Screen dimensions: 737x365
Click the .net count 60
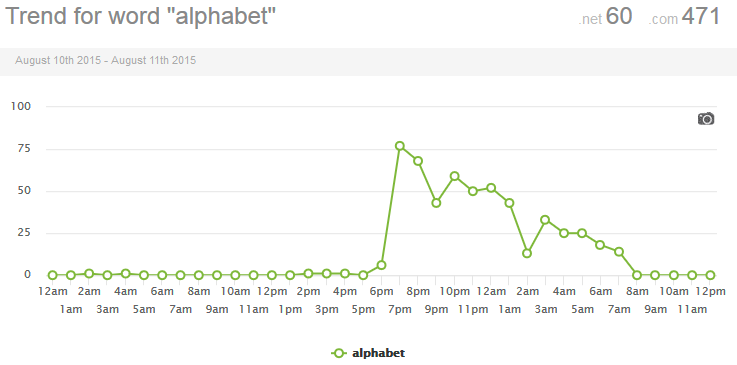coord(619,16)
